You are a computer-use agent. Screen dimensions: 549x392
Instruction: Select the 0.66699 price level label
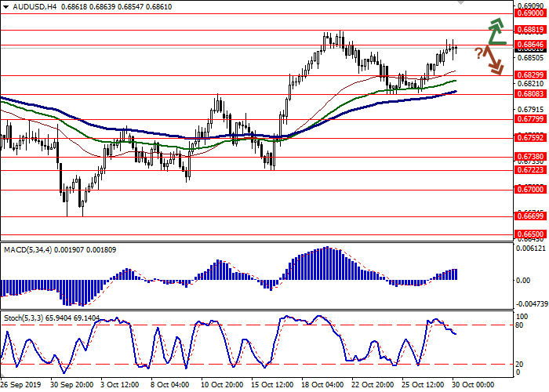[530, 216]
